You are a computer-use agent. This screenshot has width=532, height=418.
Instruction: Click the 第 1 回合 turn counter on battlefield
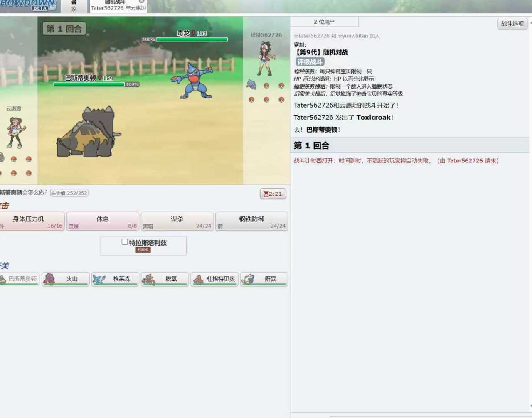[64, 29]
